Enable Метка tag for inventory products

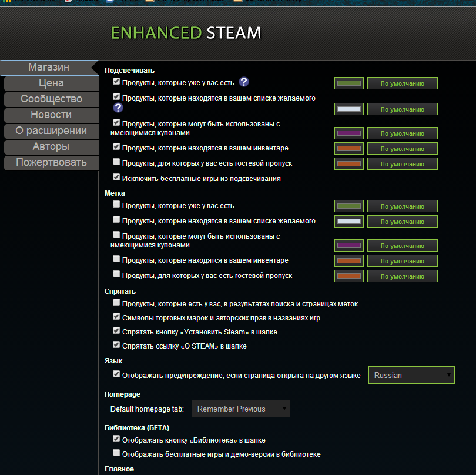pyautogui.click(x=116, y=259)
